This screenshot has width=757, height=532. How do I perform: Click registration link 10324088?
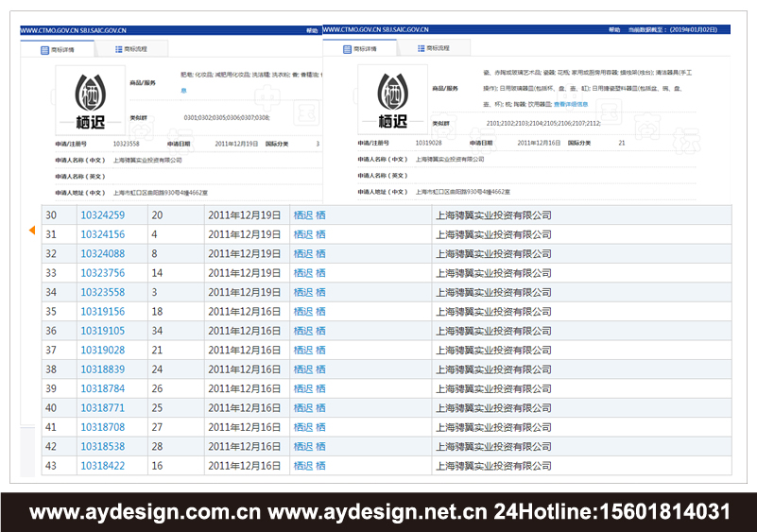coord(102,254)
